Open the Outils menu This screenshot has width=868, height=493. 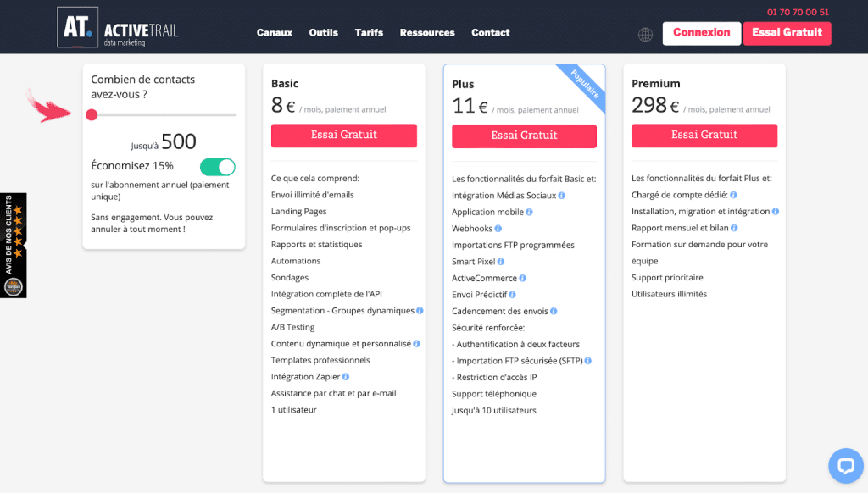323,33
